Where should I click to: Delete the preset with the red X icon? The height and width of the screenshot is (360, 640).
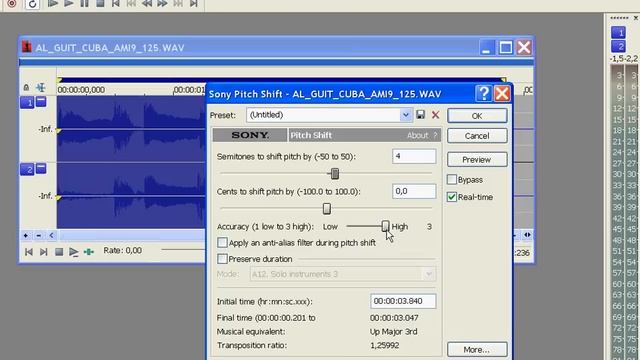(436, 115)
